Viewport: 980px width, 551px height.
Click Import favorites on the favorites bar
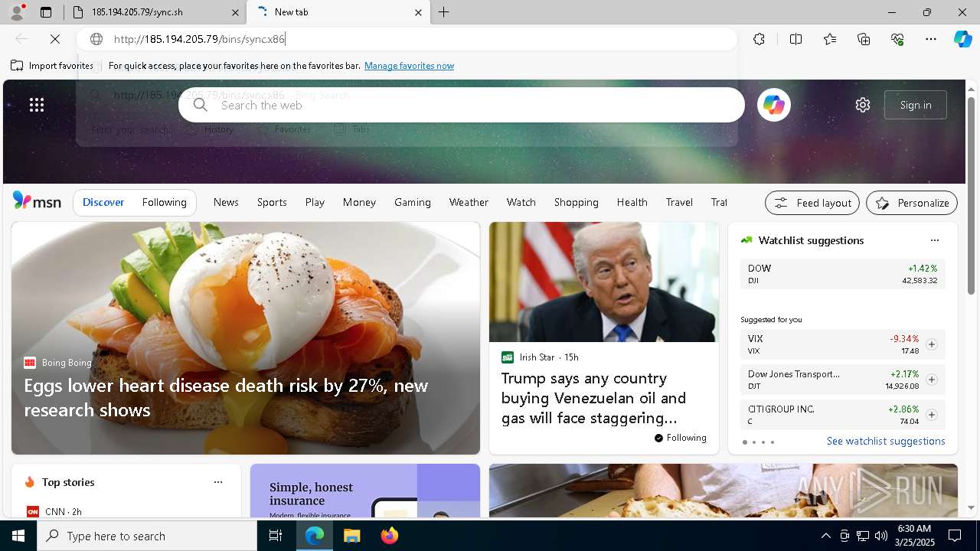[52, 66]
